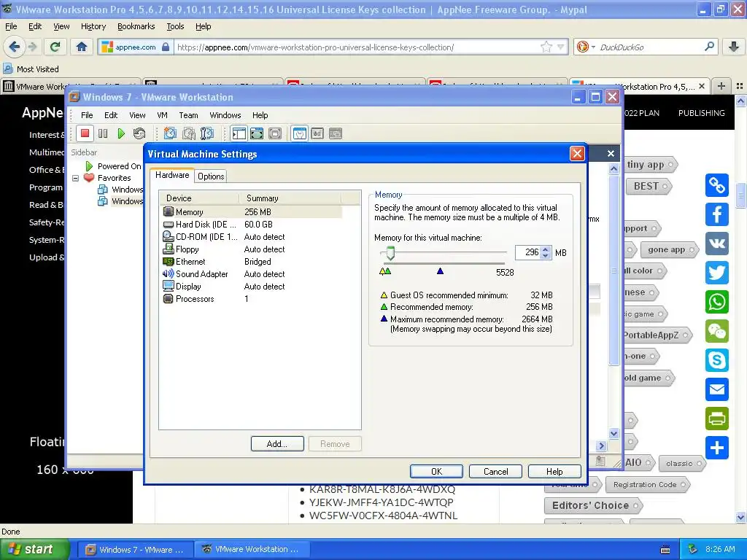Click the browser Home button
The image size is (747, 560).
click(82, 47)
